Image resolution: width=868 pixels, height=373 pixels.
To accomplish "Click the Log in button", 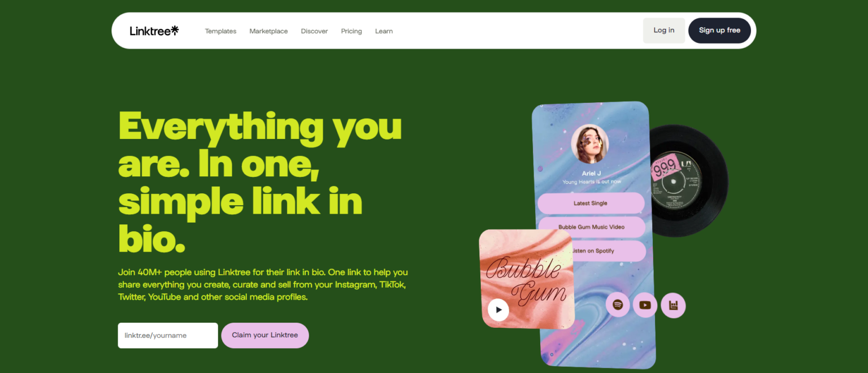I will [x=664, y=31].
